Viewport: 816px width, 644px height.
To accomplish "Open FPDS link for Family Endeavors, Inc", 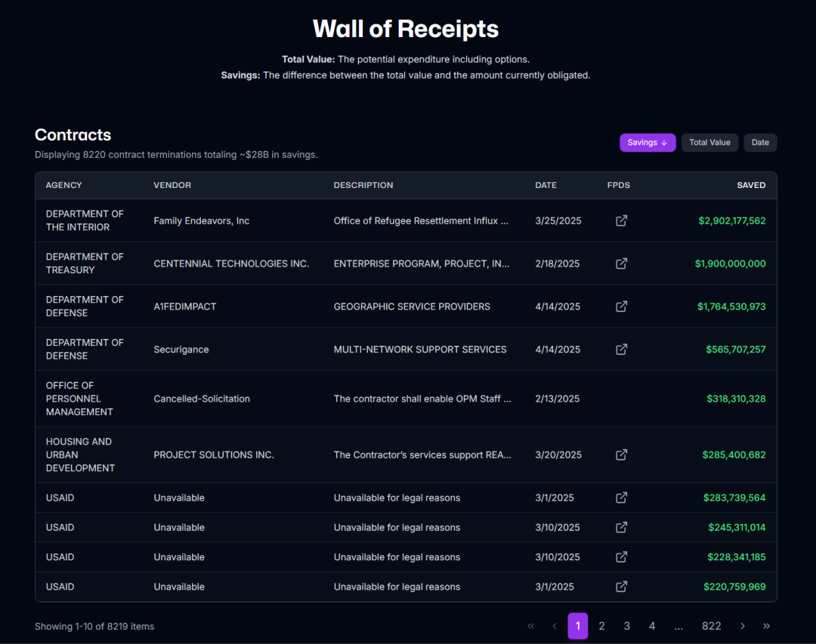I will [621, 220].
